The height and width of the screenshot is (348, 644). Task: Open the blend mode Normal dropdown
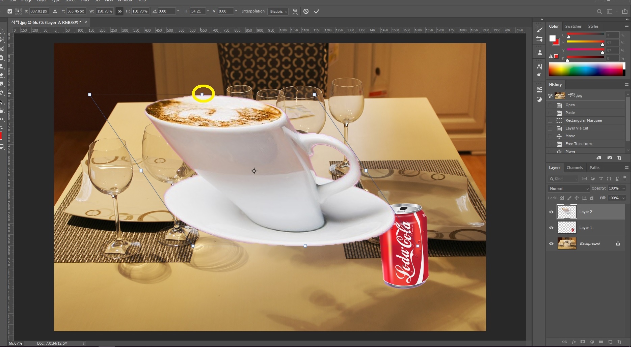click(x=568, y=188)
